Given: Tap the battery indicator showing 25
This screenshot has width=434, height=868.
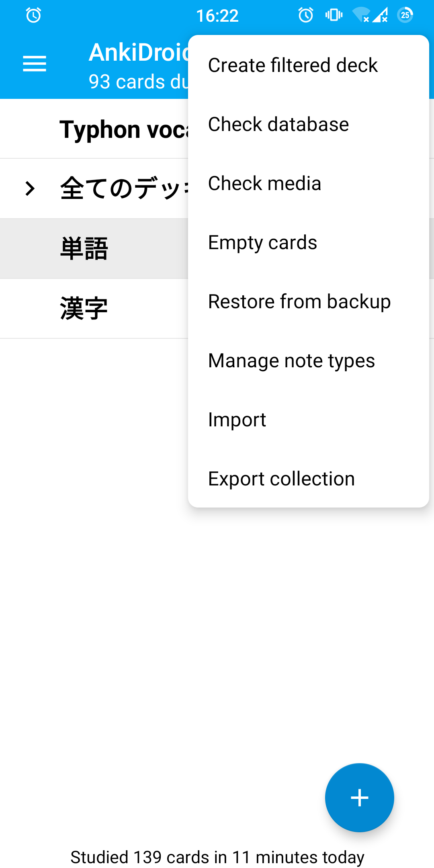Looking at the screenshot, I should point(405,15).
